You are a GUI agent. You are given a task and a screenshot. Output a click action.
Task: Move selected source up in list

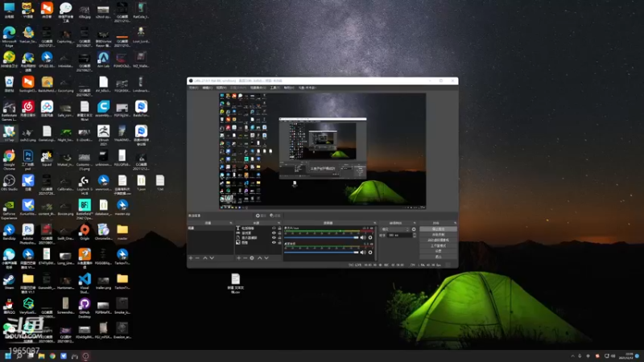[259, 257]
